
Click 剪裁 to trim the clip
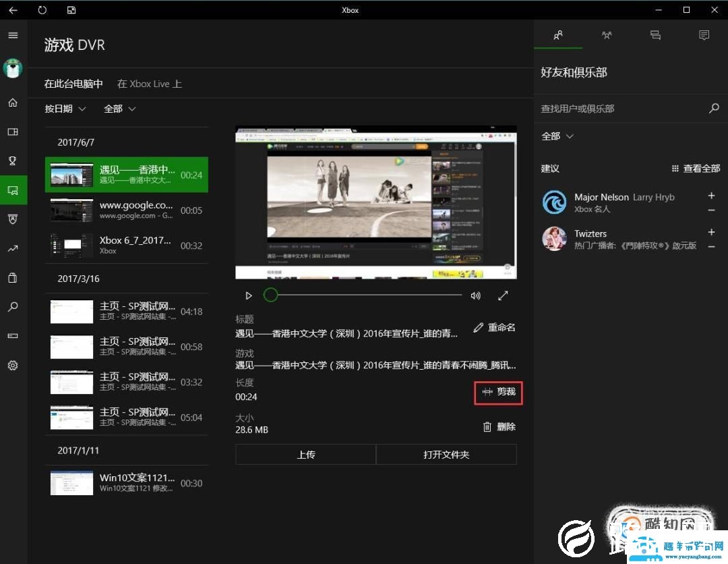click(499, 392)
